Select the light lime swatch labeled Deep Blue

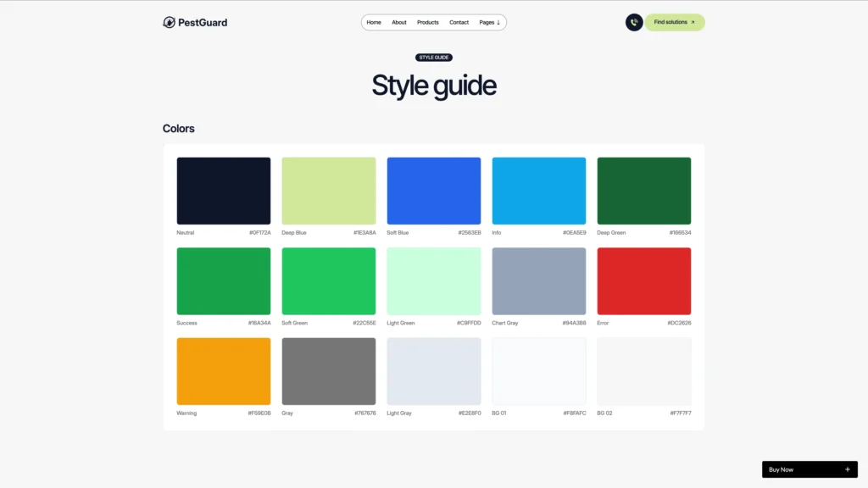pos(329,191)
